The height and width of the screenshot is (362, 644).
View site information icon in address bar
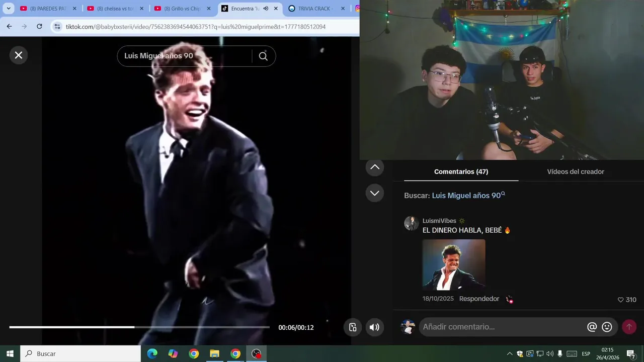coord(57,26)
